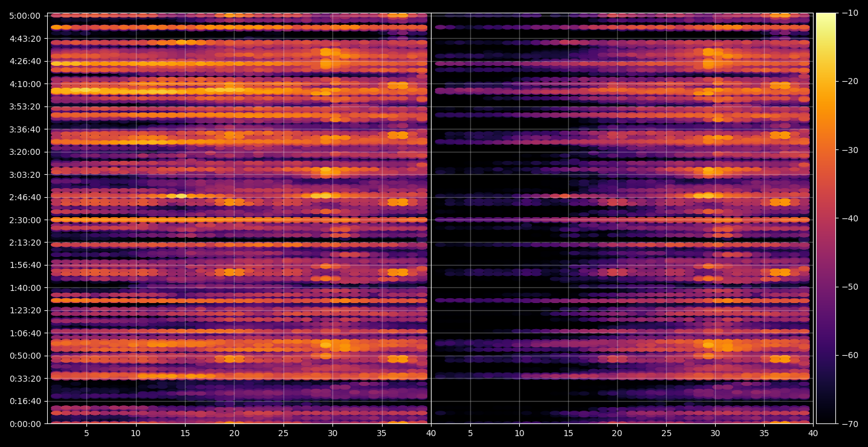Select the −20 colorbar value
Image resolution: width=868 pixels, height=447 pixels.
coord(849,82)
